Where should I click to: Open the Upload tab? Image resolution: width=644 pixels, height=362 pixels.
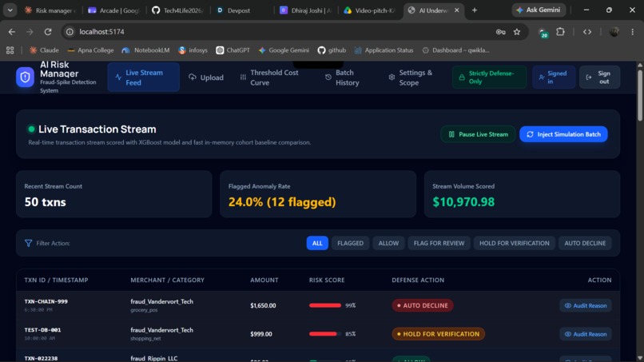206,78
